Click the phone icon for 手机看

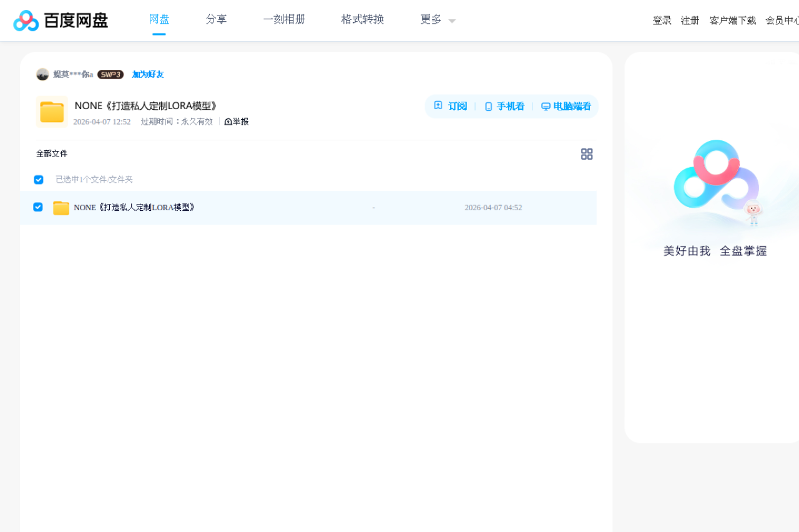pyautogui.click(x=488, y=106)
